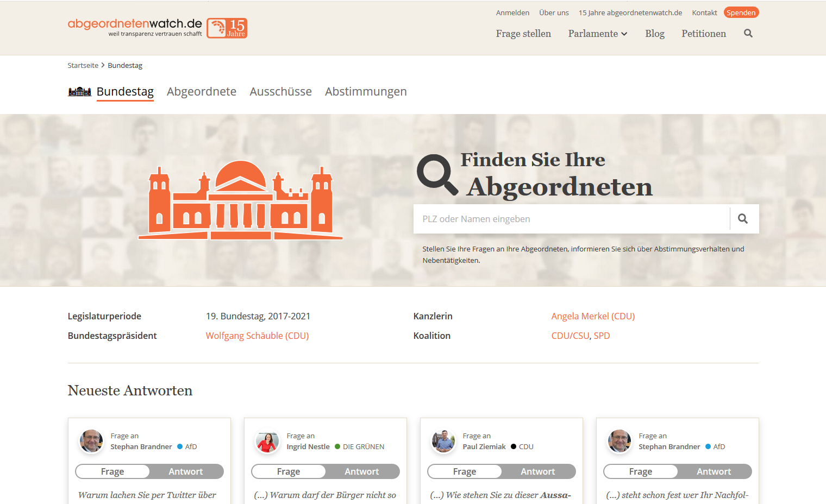
Task: Click the large orange Reichstag illustration
Action: tap(240, 200)
